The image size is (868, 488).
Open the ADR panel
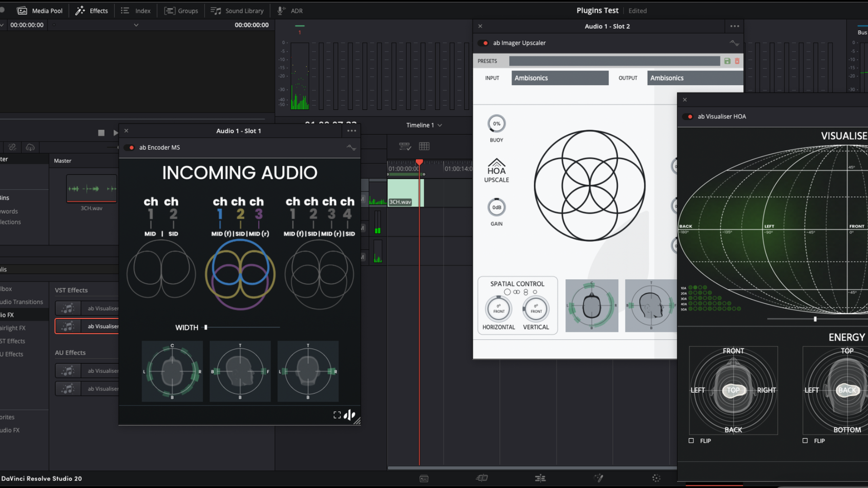tap(290, 11)
